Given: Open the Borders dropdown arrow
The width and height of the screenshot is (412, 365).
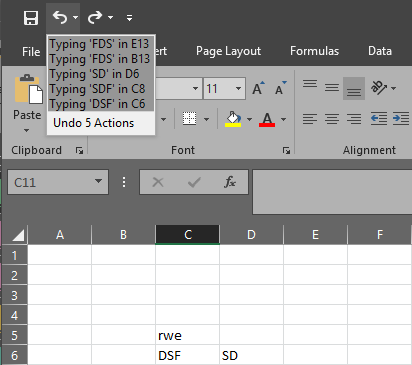Looking at the screenshot, I should pyautogui.click(x=206, y=119).
